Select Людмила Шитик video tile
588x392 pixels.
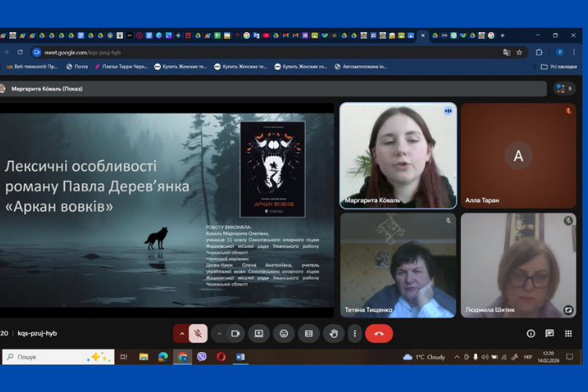click(x=517, y=265)
